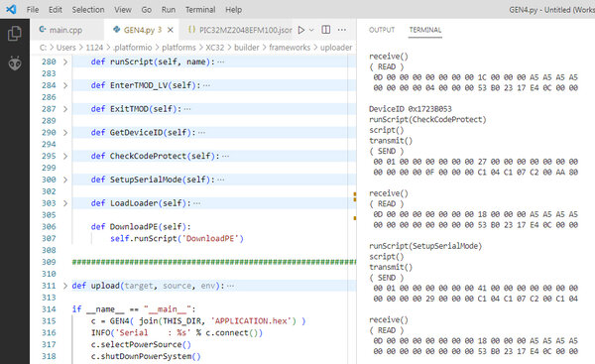Switch to the main.cpp tab
The width and height of the screenshot is (595, 364).
[x=60, y=30]
